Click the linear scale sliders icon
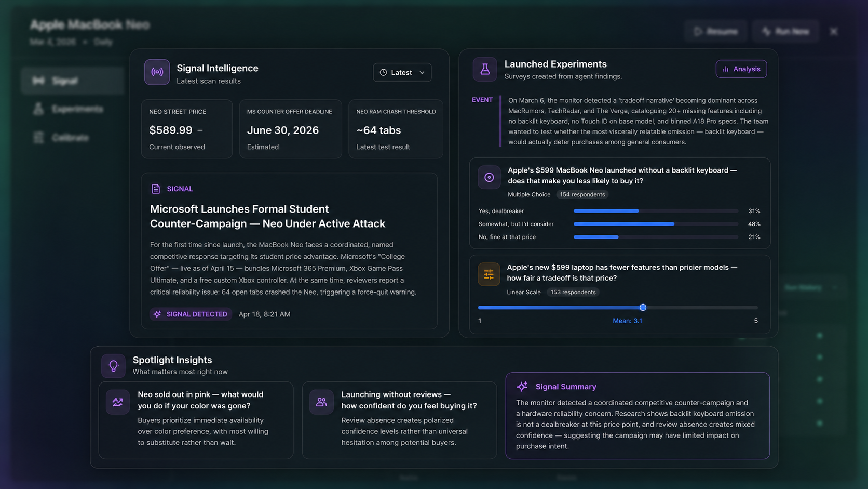This screenshot has height=489, width=868. (x=489, y=274)
